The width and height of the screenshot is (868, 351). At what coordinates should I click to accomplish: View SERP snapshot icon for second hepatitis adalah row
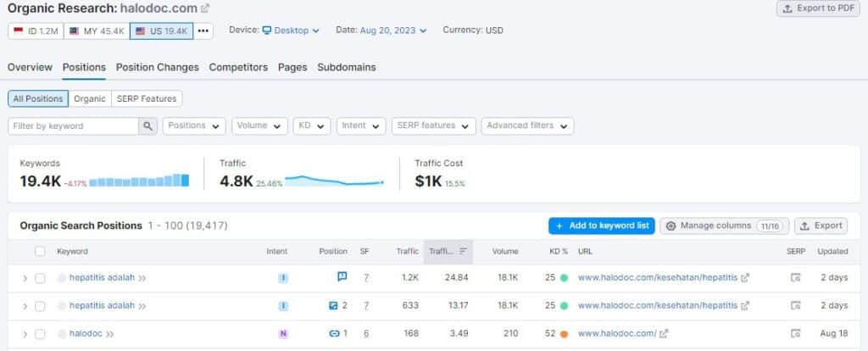click(x=795, y=305)
